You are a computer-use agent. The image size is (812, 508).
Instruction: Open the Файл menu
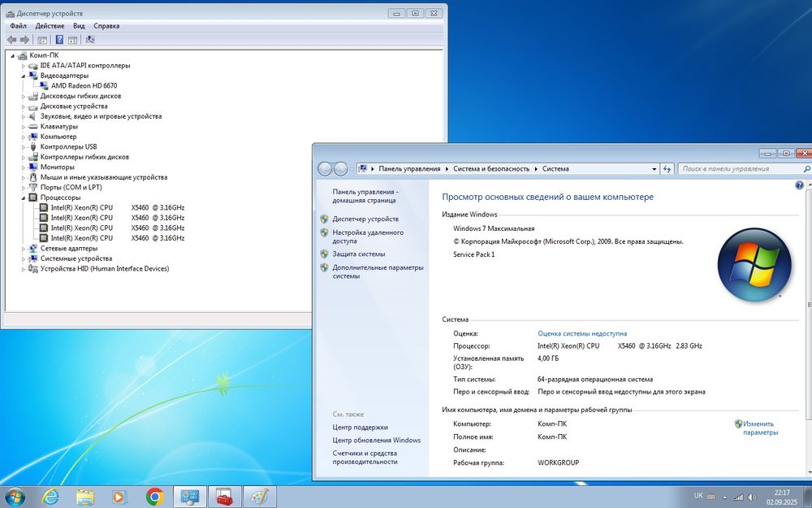[x=18, y=26]
